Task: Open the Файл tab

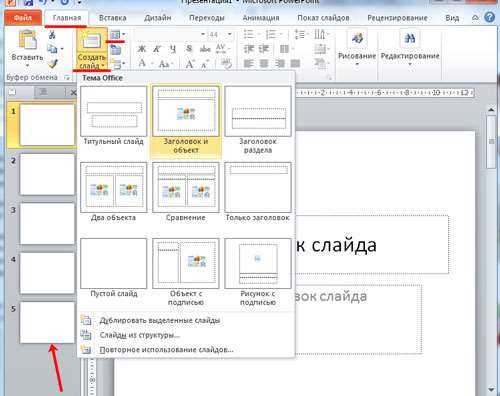Action: (23, 18)
